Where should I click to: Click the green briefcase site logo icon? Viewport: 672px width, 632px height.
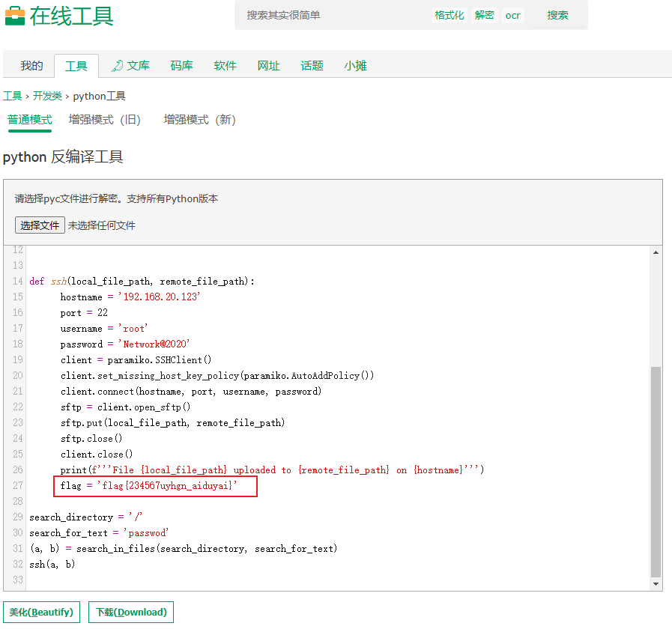point(15,16)
